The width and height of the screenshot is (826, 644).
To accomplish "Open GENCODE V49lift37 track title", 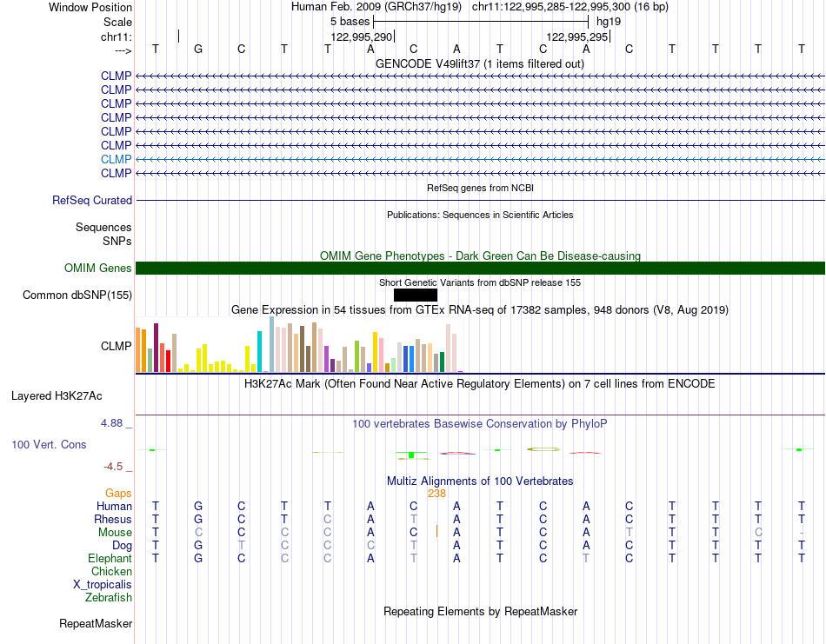I will pyautogui.click(x=480, y=63).
